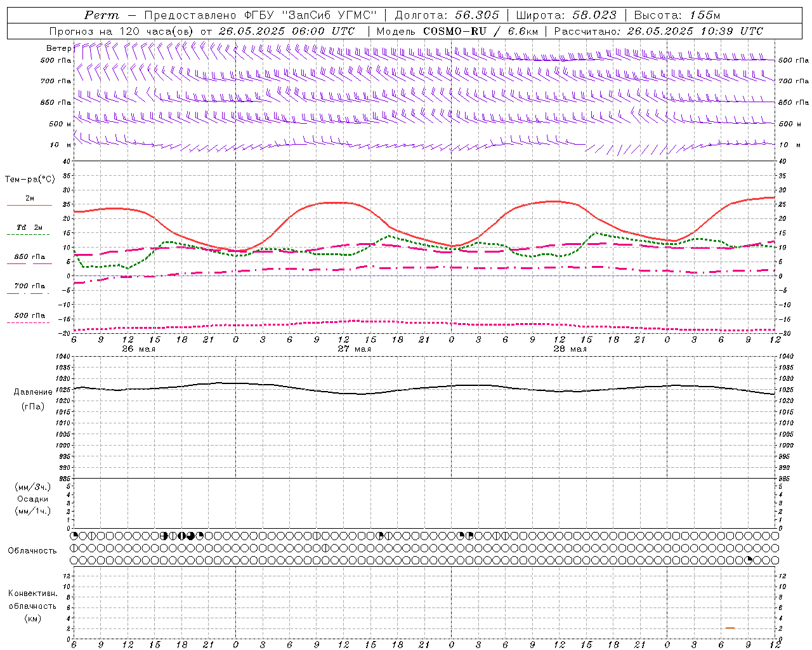
Task: Click the "28 мая" date label
Action: [570, 349]
